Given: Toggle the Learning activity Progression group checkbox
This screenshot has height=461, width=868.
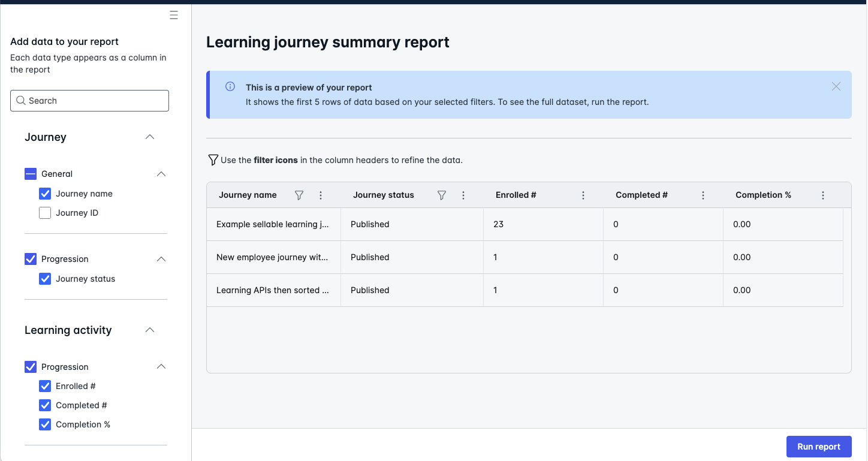Looking at the screenshot, I should tap(31, 367).
